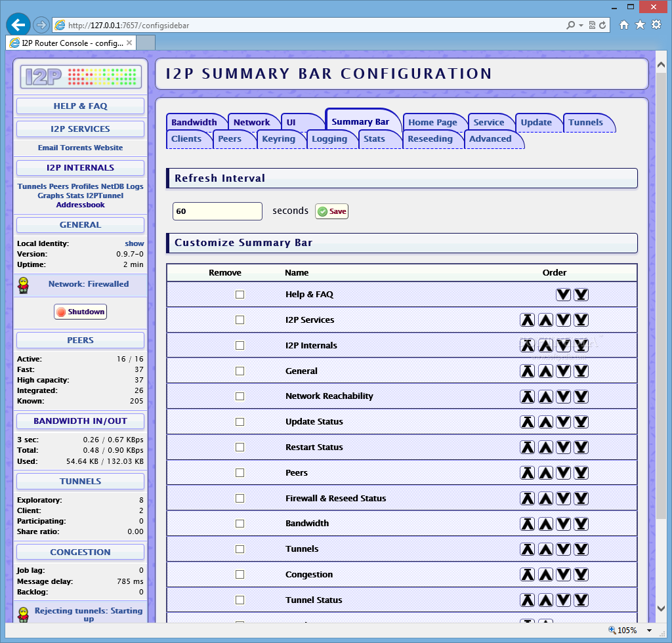Move Bandwidth row up one position

tap(545, 524)
